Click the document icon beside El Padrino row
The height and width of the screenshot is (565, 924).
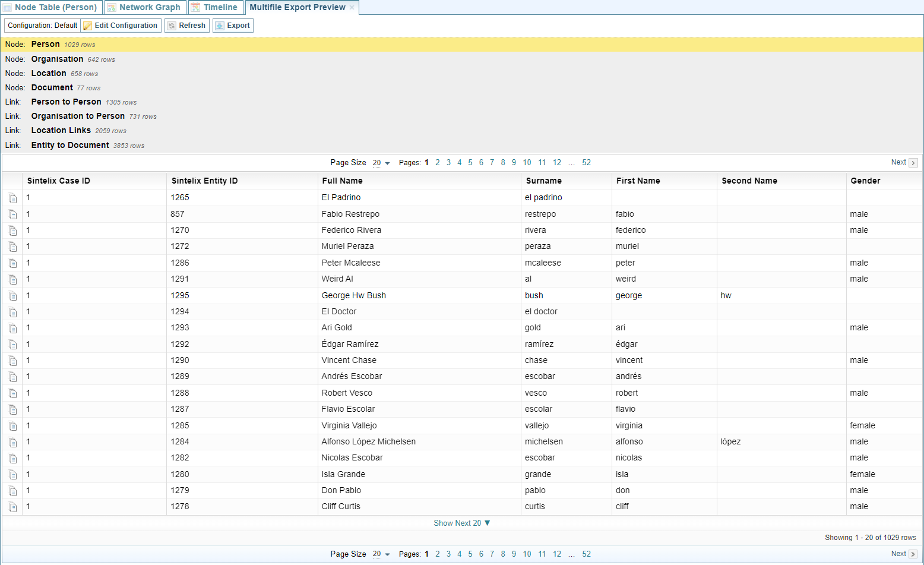tap(12, 198)
